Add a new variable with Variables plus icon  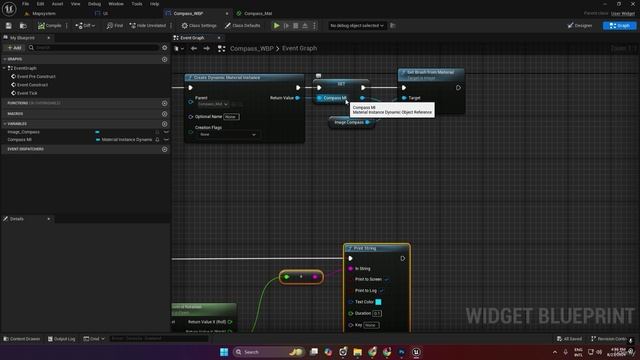click(164, 124)
